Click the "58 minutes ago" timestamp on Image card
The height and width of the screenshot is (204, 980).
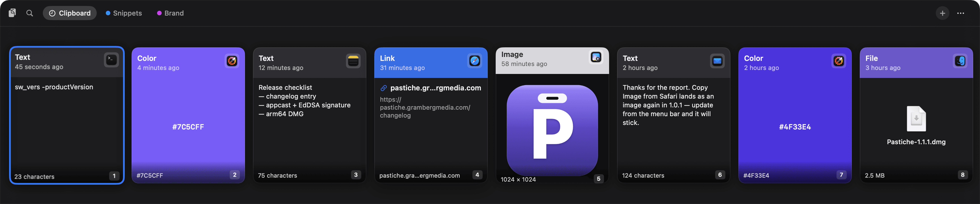(524, 64)
